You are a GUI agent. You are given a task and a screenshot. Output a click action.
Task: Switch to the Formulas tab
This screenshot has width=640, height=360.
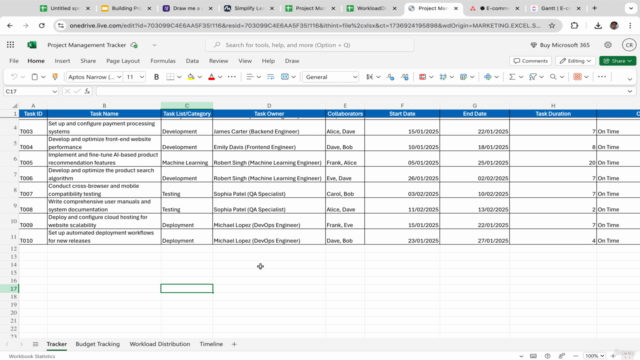click(x=163, y=61)
